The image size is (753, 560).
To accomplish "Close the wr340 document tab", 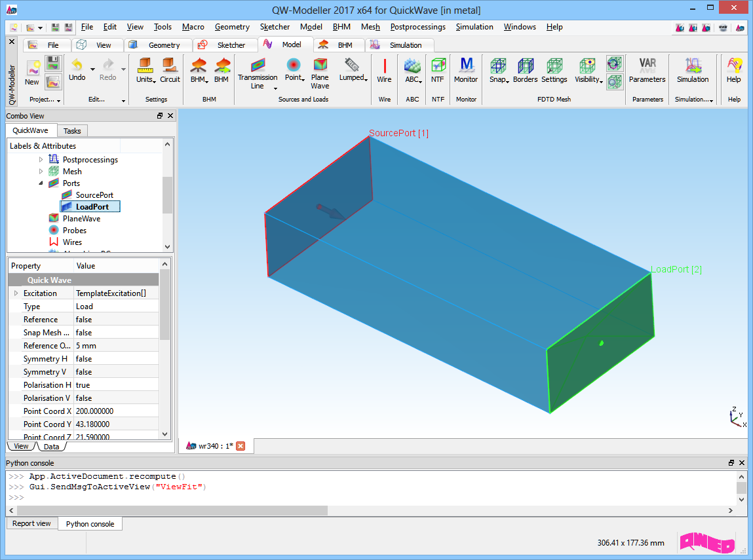I will coord(241,446).
